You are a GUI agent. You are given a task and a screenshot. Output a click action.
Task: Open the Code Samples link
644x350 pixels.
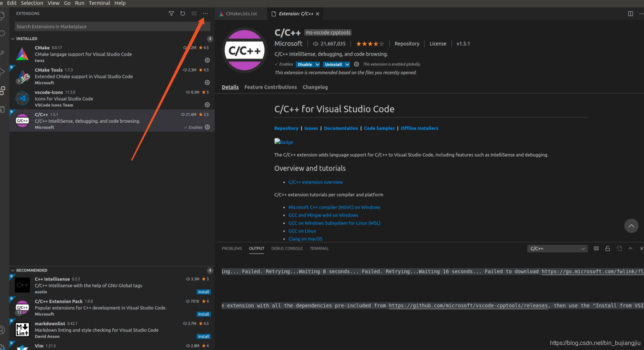coord(379,129)
